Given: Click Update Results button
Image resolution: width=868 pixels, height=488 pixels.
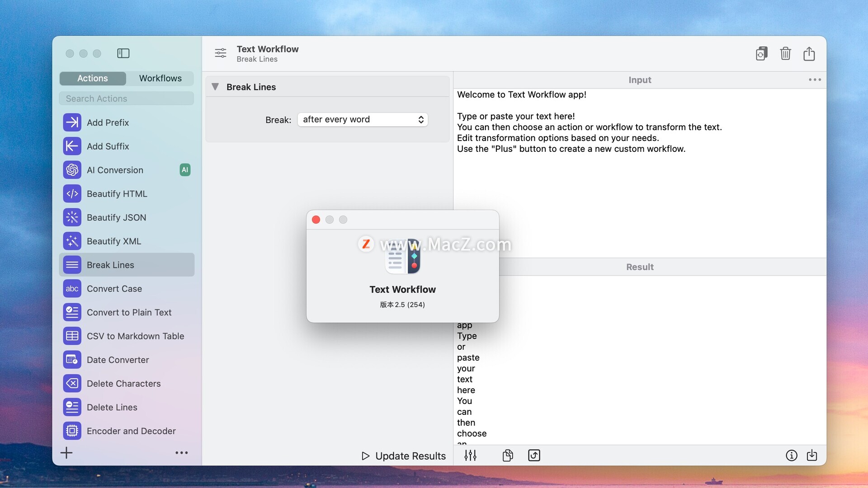Looking at the screenshot, I should [404, 456].
